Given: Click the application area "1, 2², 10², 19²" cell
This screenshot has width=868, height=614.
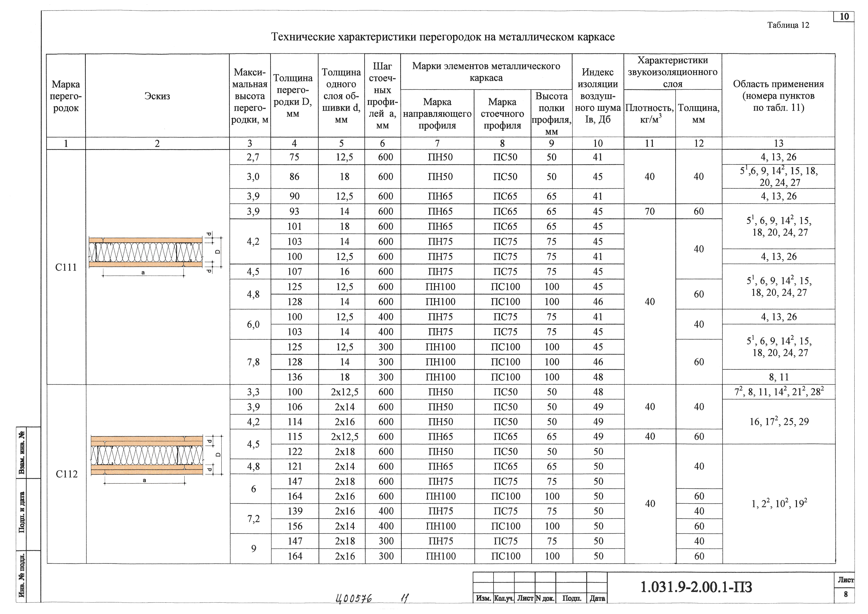Looking at the screenshot, I should pos(779,504).
